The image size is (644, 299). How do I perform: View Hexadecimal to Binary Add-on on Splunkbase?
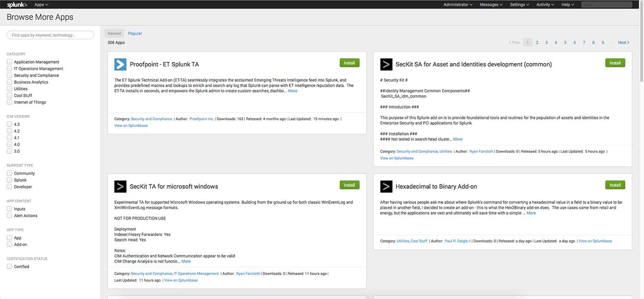coord(595,241)
